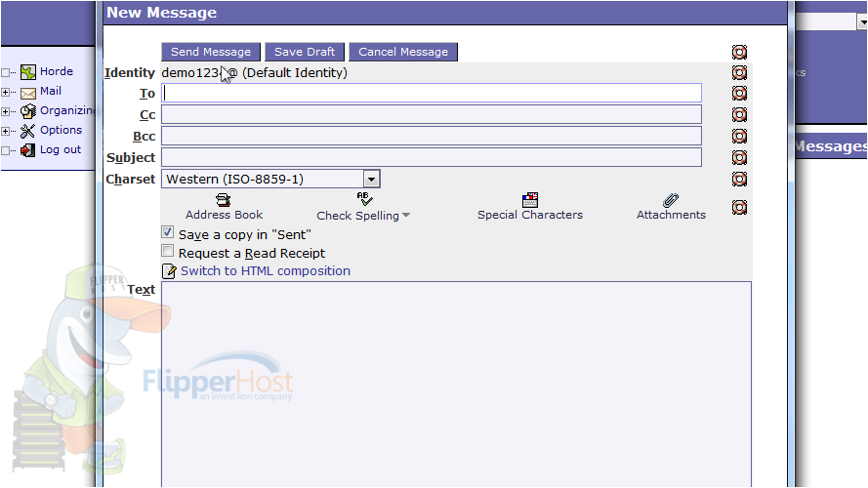Switch to HTML composition link
868x488 pixels.
[x=266, y=271]
